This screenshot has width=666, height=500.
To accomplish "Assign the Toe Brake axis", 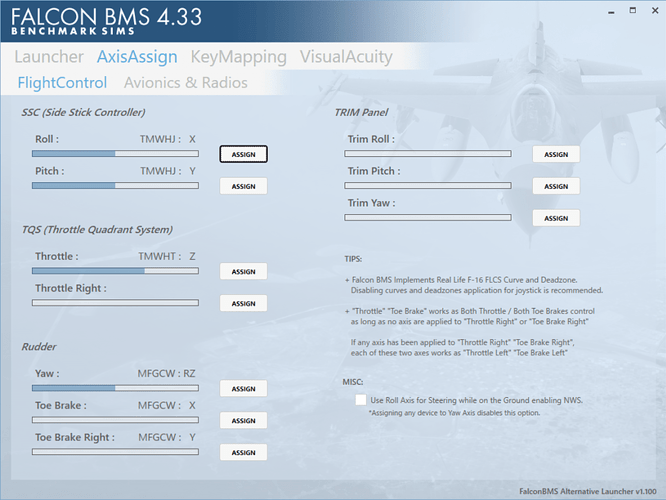I will pos(243,420).
